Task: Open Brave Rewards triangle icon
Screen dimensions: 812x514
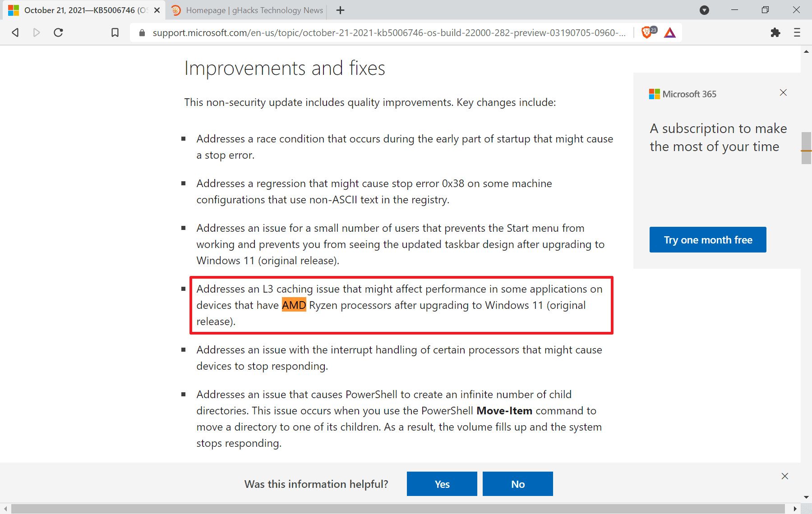Action: point(669,32)
